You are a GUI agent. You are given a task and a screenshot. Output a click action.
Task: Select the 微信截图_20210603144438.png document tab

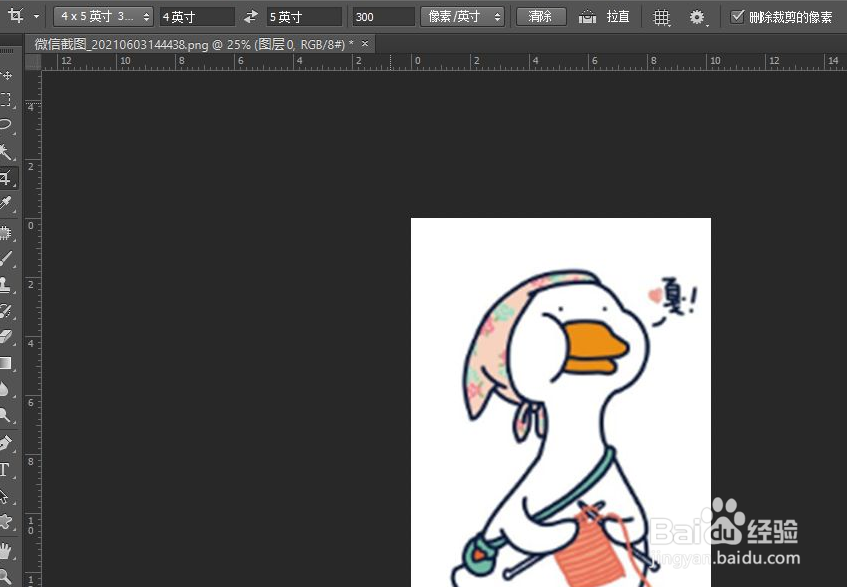(193, 44)
